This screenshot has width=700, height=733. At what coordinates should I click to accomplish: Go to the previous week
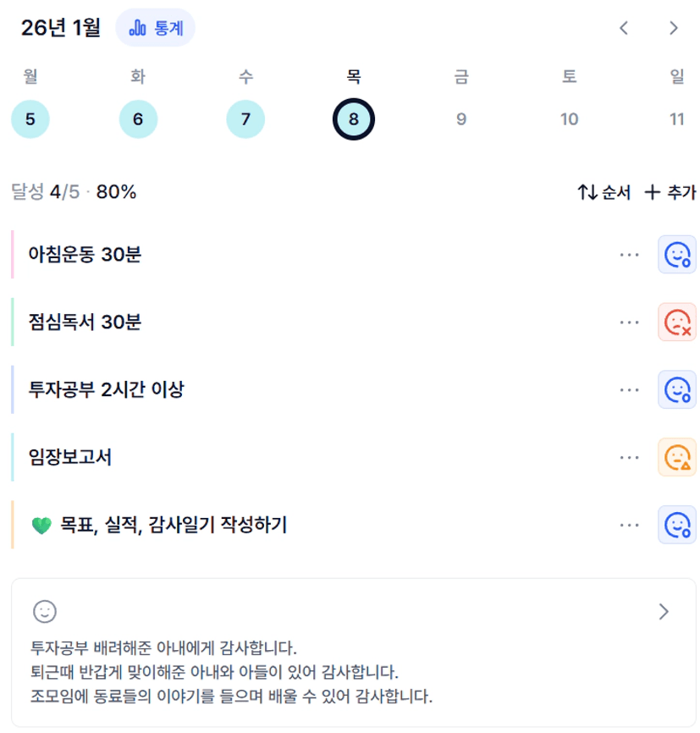click(x=624, y=28)
